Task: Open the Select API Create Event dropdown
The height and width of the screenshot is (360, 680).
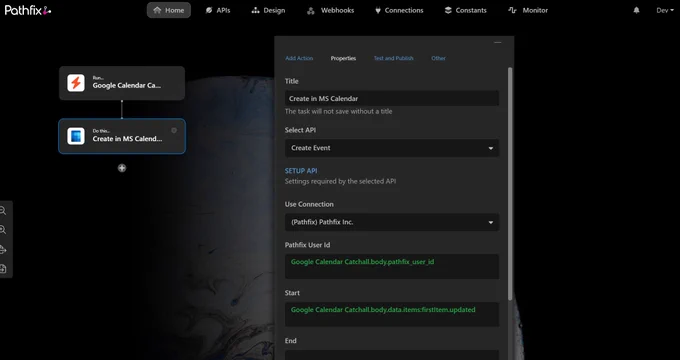Action: (392, 148)
